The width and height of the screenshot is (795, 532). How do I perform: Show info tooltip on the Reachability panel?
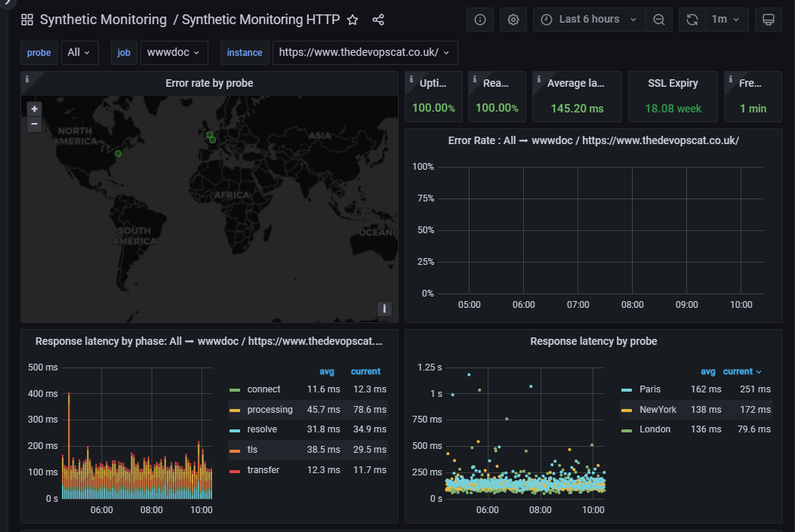coord(475,79)
